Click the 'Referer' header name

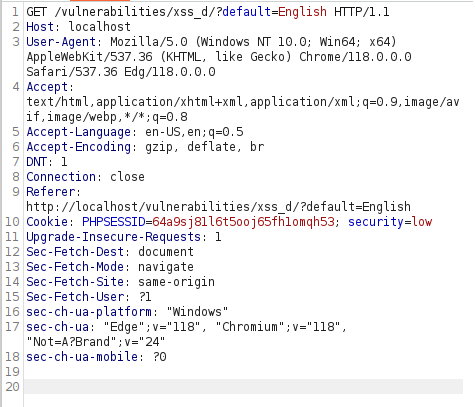(x=51, y=192)
